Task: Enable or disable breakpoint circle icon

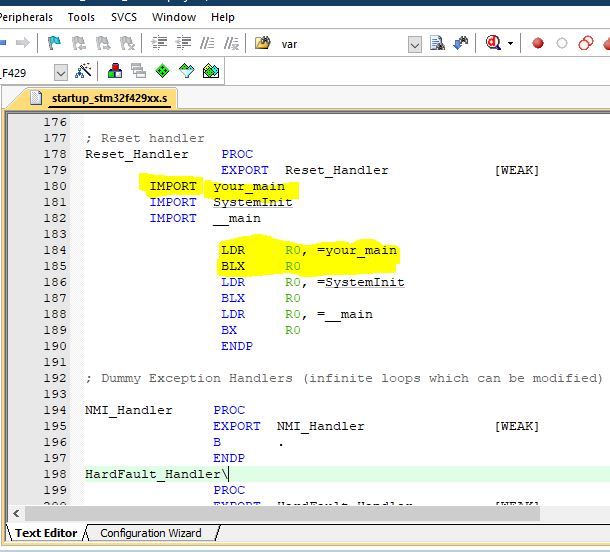Action: (x=562, y=43)
